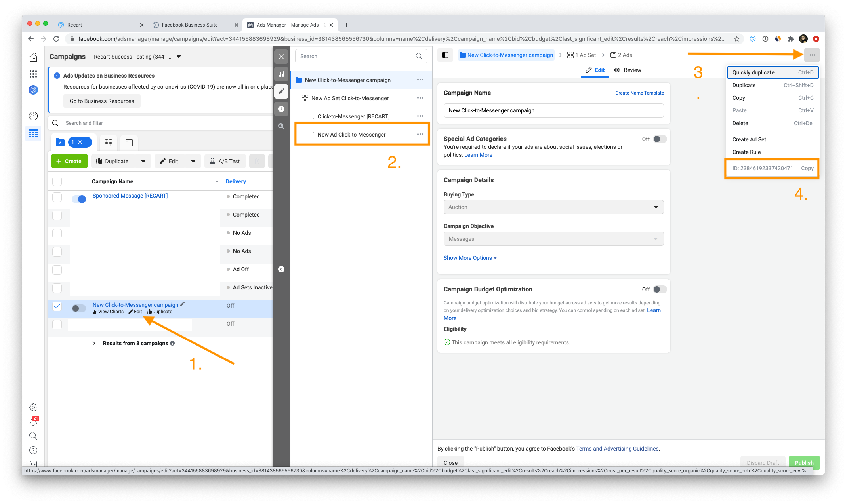Open more options for Click-to-Messenger [RECART] ad
The width and height of the screenshot is (847, 504).
click(420, 116)
